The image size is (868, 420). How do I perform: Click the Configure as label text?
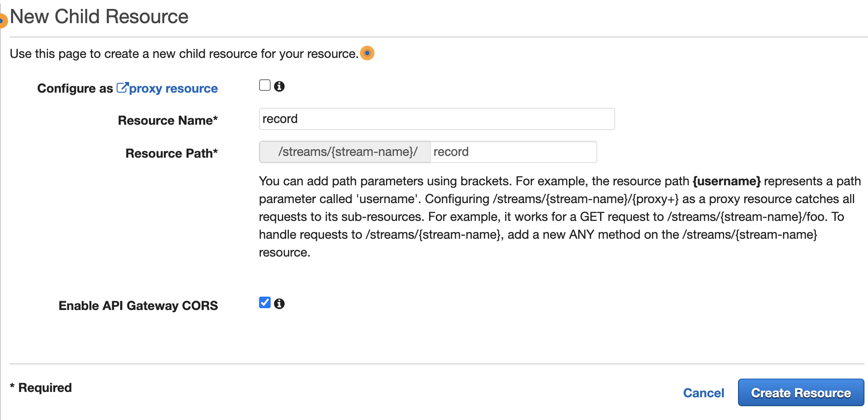tap(75, 88)
